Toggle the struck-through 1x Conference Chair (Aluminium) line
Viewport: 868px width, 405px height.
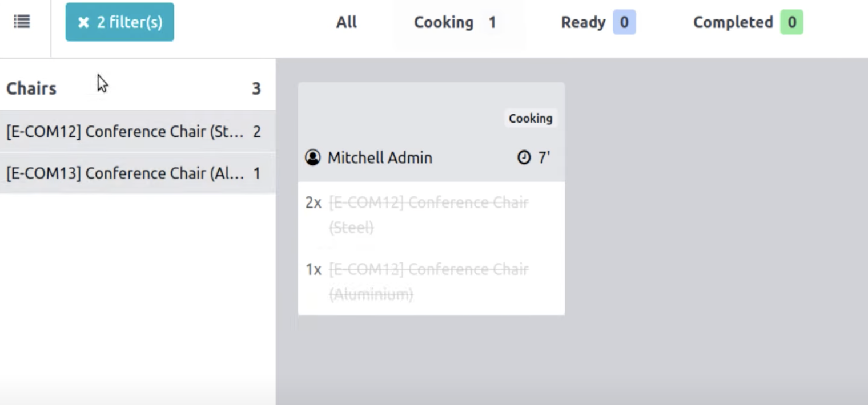(x=428, y=281)
